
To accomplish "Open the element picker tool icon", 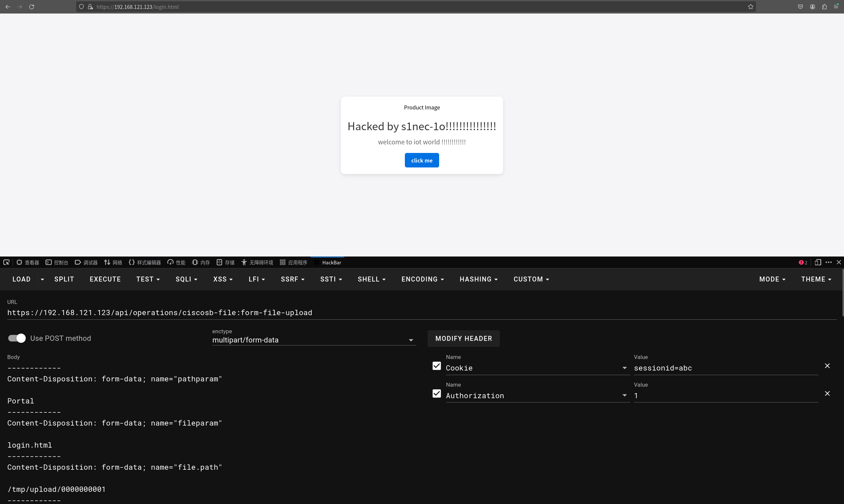I will (x=6, y=262).
